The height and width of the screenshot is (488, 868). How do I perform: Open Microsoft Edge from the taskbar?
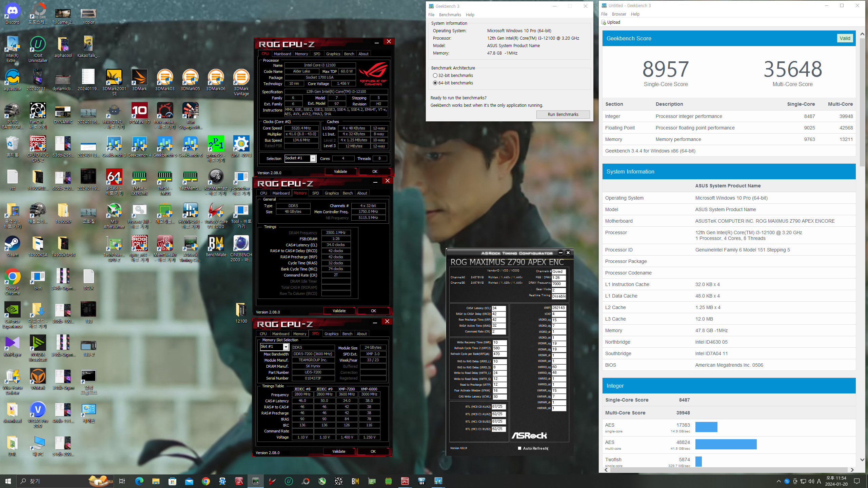pyautogui.click(x=139, y=481)
